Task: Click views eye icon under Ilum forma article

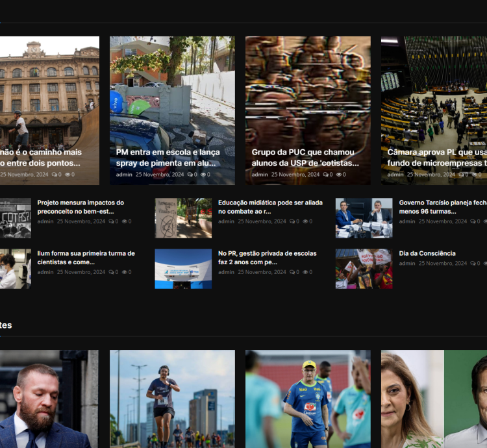Action: tap(125, 272)
